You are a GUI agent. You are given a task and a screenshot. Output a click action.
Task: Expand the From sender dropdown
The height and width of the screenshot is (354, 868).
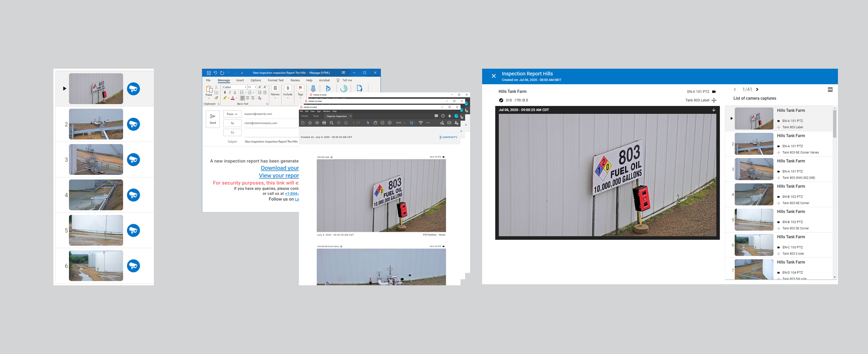[232, 114]
